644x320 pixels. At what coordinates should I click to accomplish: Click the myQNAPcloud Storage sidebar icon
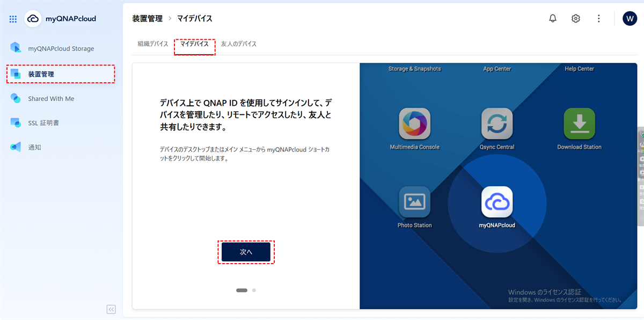[x=16, y=48]
